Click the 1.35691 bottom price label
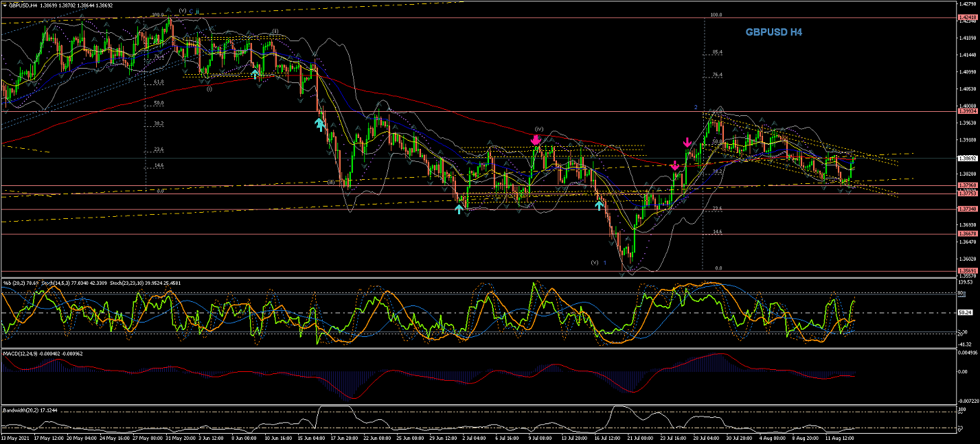Viewport: 980px width, 444px height. pyautogui.click(x=966, y=272)
